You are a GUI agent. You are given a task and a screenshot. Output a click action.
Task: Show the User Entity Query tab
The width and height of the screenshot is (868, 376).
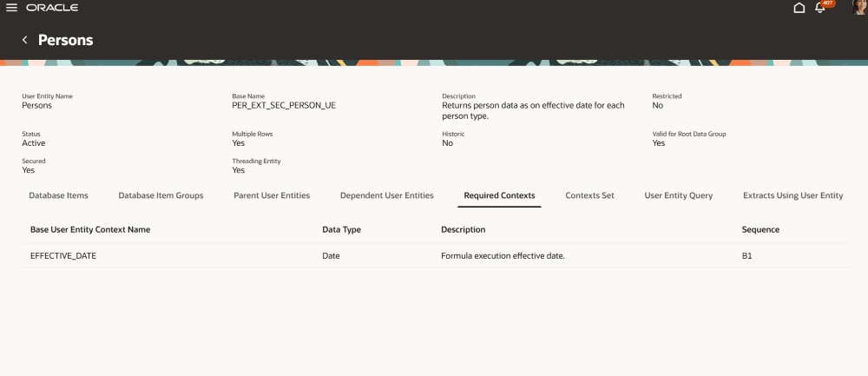click(x=679, y=195)
